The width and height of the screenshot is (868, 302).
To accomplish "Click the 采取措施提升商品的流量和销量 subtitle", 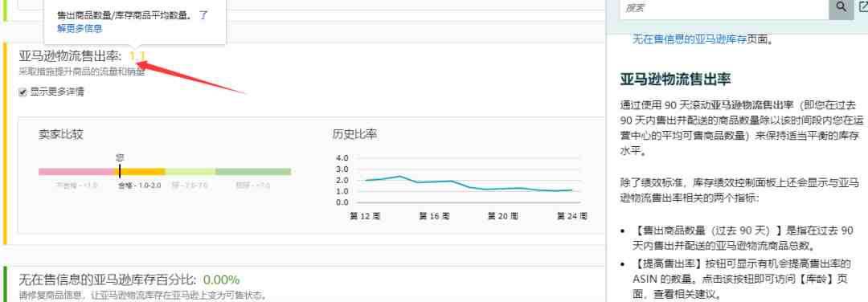I will coord(82,71).
